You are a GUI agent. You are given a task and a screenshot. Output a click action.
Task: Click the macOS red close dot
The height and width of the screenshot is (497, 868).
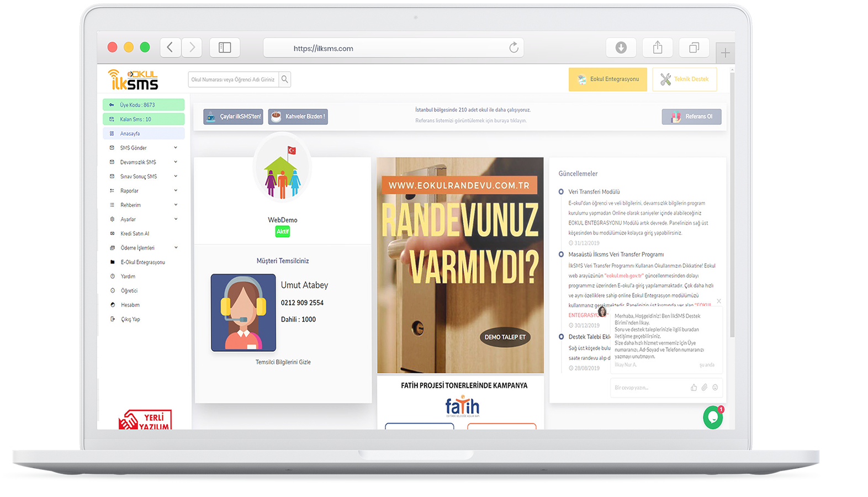coord(112,47)
